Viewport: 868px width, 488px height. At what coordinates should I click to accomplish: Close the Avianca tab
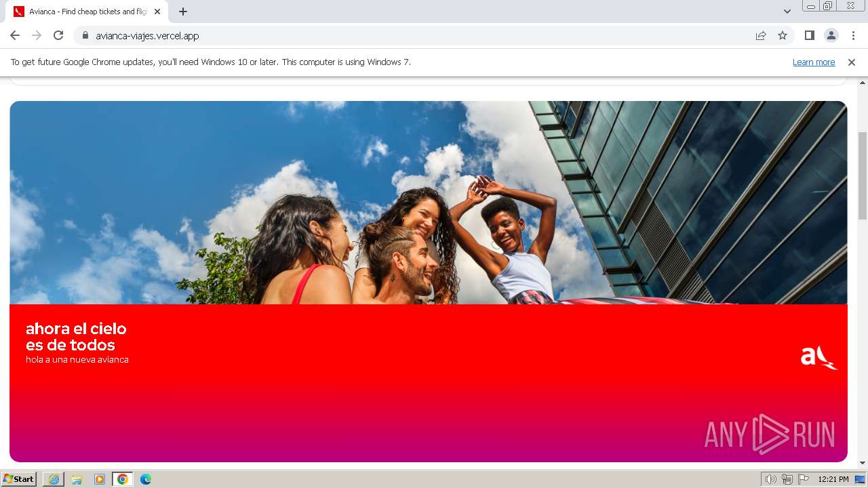click(157, 12)
